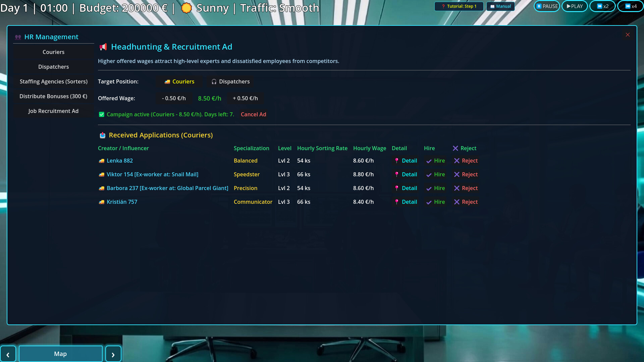
Task: Cancel the active recruitment ad
Action: pos(253,114)
